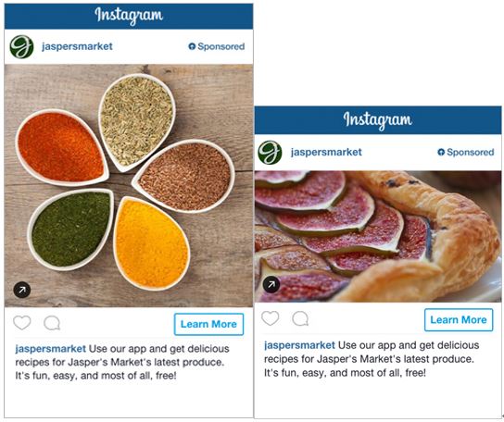Tap the arrow link icon on spice photo

coord(22,291)
